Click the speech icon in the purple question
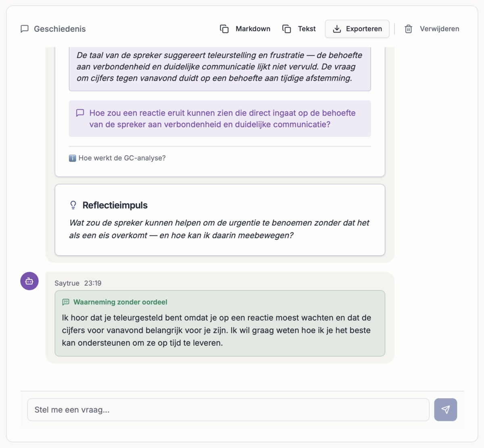 point(80,113)
